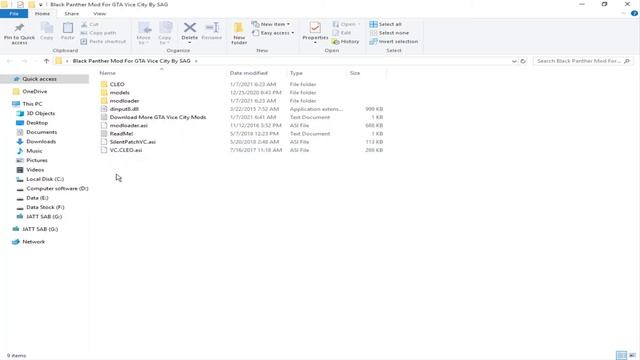Open Music in sidebar
640x360 pixels.
(x=34, y=151)
